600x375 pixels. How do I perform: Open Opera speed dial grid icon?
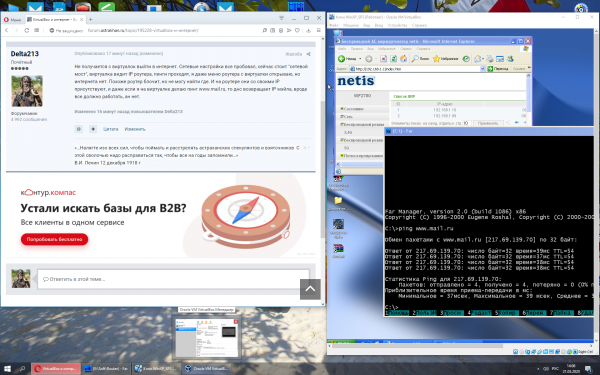[36, 30]
